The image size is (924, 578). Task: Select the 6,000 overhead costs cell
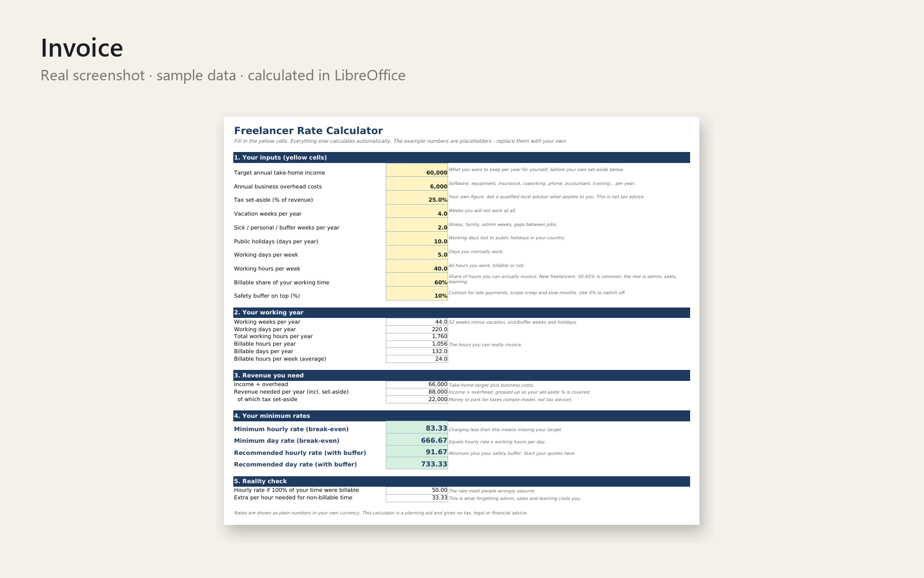click(x=417, y=184)
